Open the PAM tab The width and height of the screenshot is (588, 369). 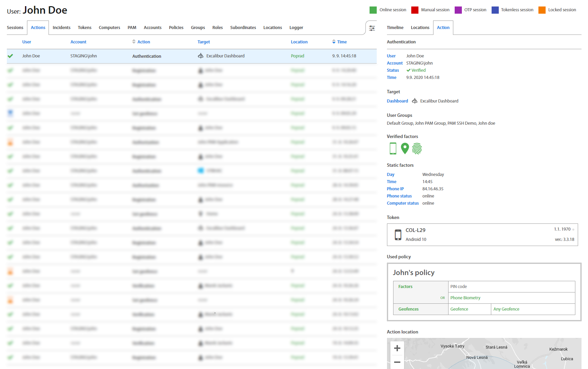coord(132,28)
